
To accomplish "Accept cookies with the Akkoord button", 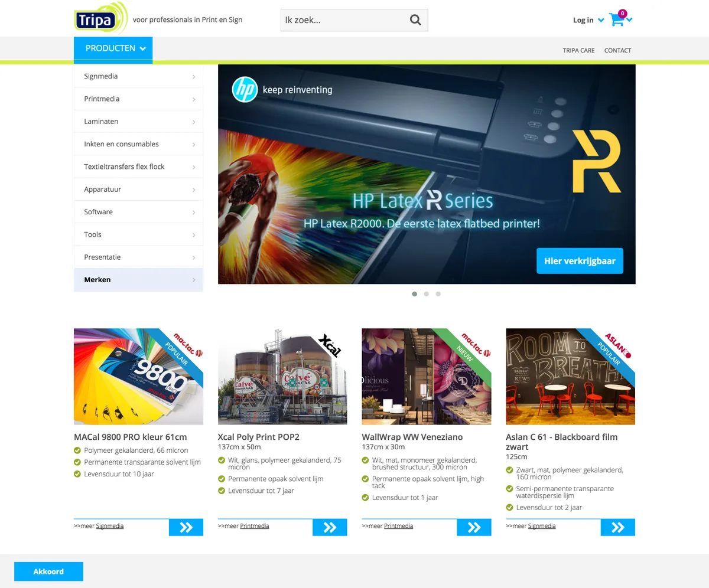I will tap(48, 571).
